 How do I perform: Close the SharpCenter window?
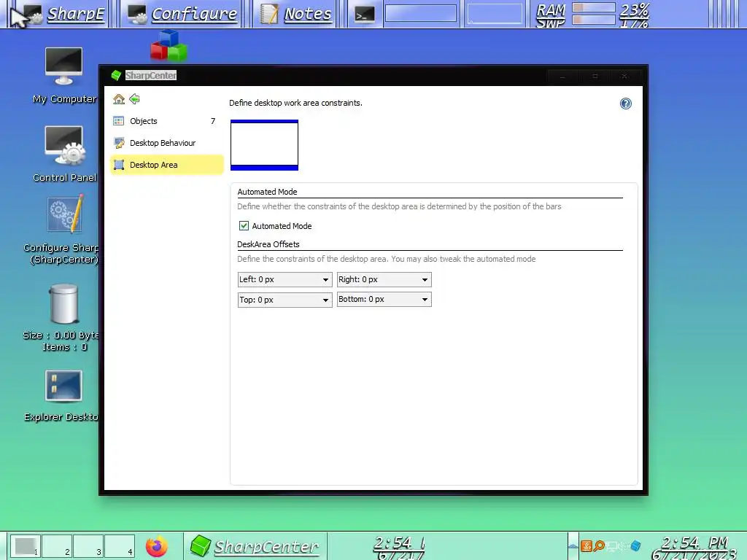coord(624,76)
